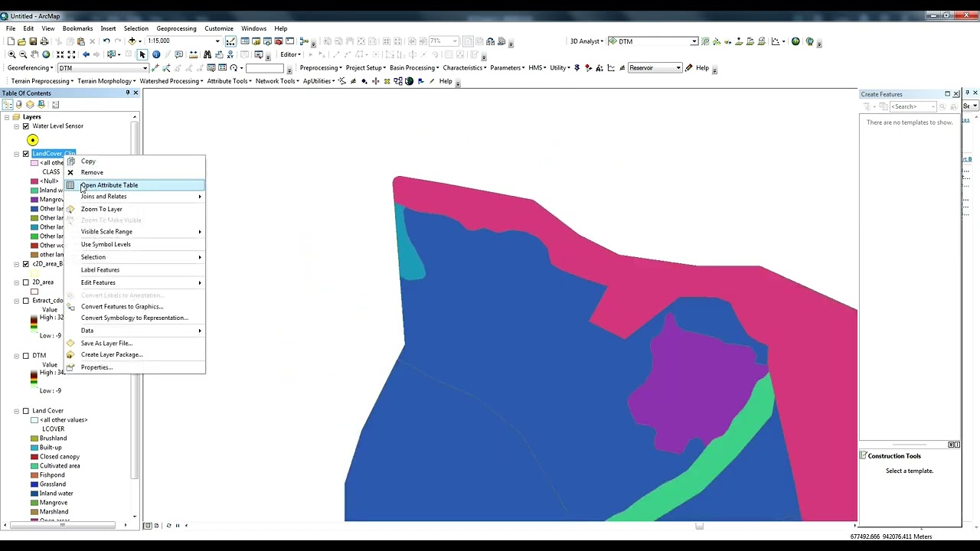Image resolution: width=980 pixels, height=551 pixels.
Task: Click the Layout View button below map
Action: (x=156, y=525)
